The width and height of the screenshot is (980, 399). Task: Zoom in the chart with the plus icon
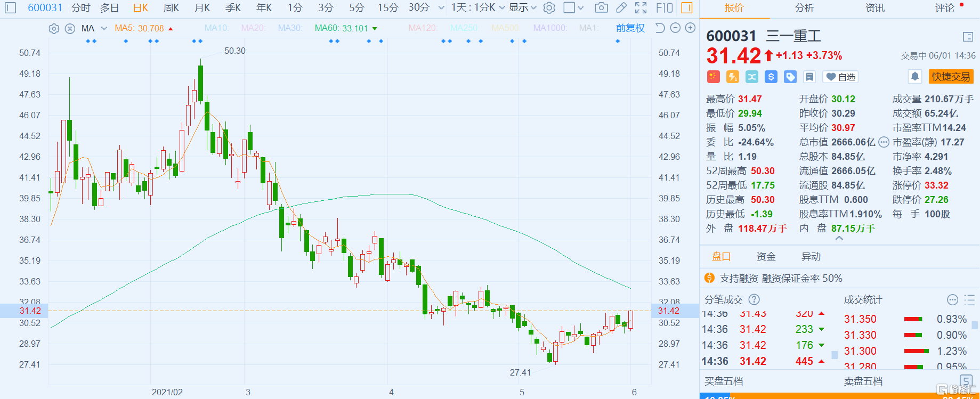pos(690,28)
